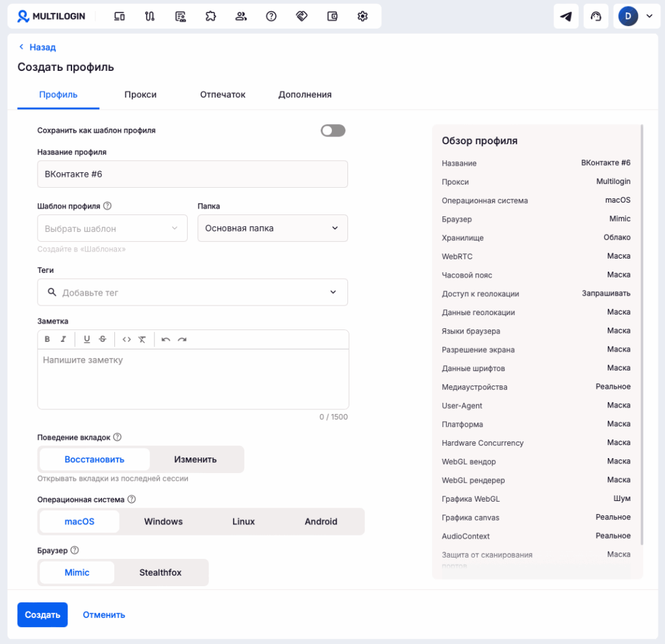The height and width of the screenshot is (644, 665).
Task: Toggle code formatting in note editor
Action: click(127, 339)
